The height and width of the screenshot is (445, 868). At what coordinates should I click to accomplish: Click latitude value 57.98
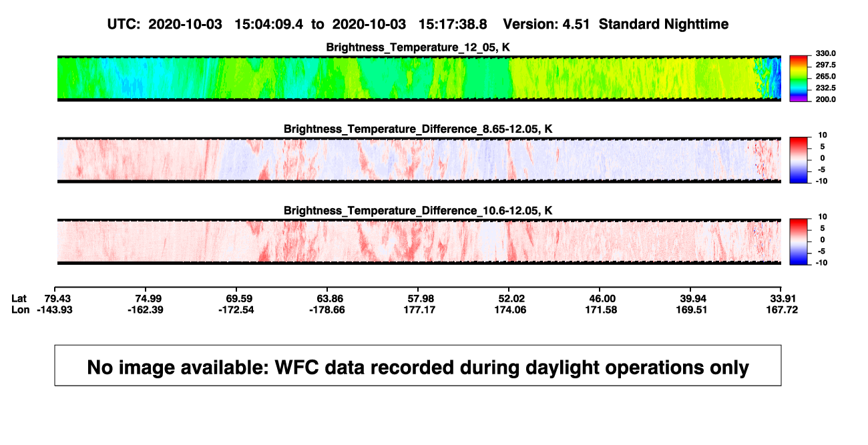pos(419,298)
